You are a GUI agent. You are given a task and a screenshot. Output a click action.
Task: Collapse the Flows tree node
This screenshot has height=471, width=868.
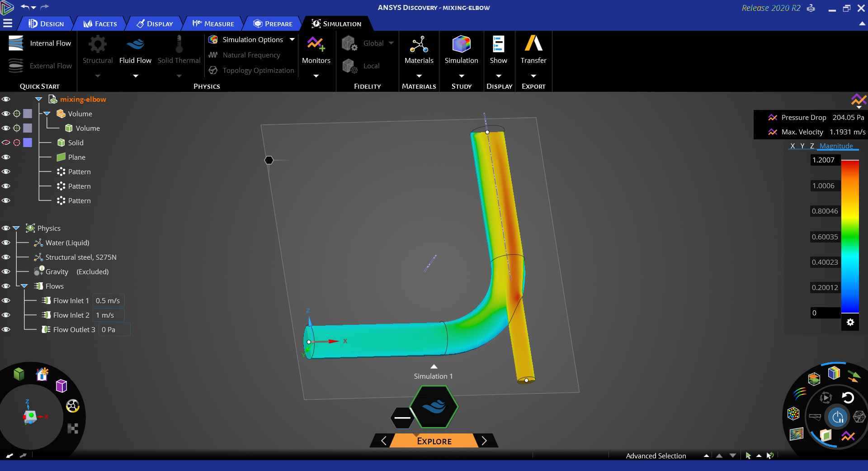pyautogui.click(x=24, y=286)
